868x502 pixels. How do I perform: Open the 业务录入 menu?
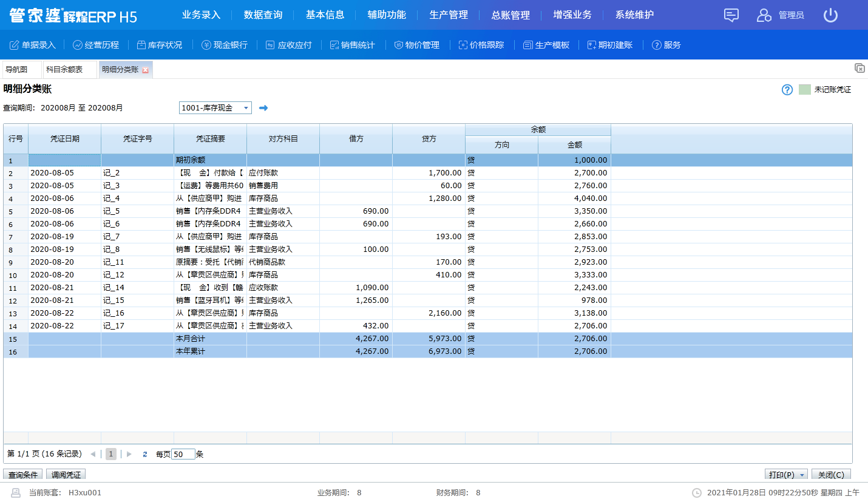[202, 15]
